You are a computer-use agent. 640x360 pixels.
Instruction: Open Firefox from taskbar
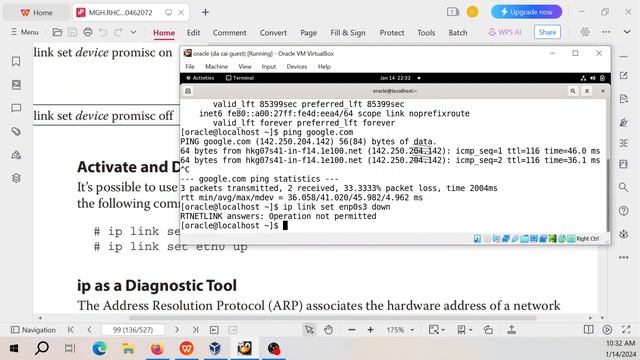point(157,349)
